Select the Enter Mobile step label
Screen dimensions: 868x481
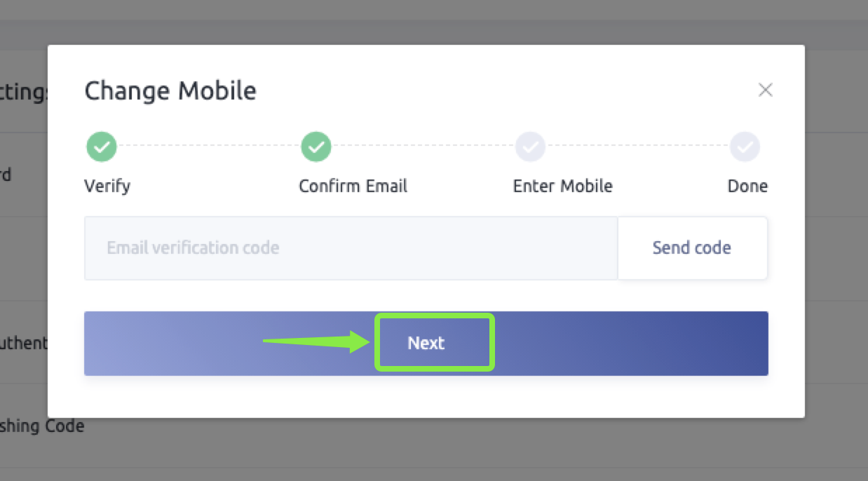coord(562,186)
